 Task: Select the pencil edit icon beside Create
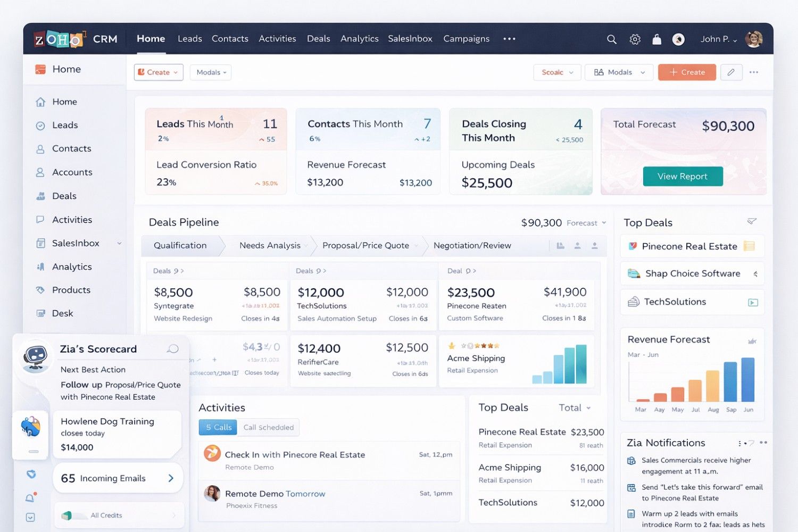(x=731, y=72)
